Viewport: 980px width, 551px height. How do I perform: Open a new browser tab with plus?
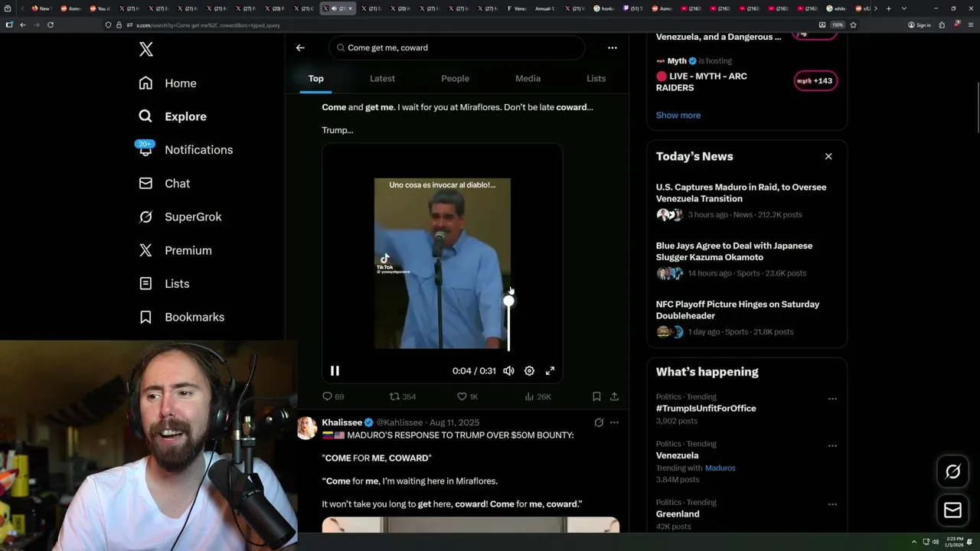click(888, 8)
